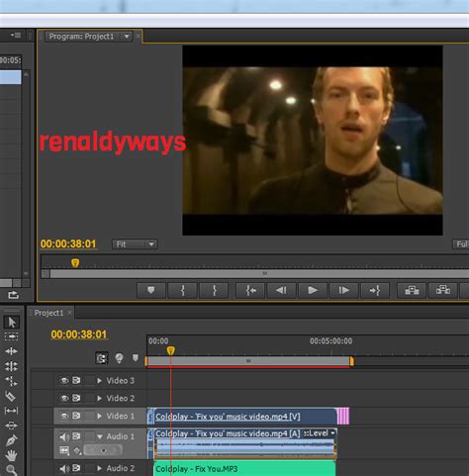Click timeline timecode 00:00:38:01
Viewport: 469px width, 476px height.
[79, 334]
